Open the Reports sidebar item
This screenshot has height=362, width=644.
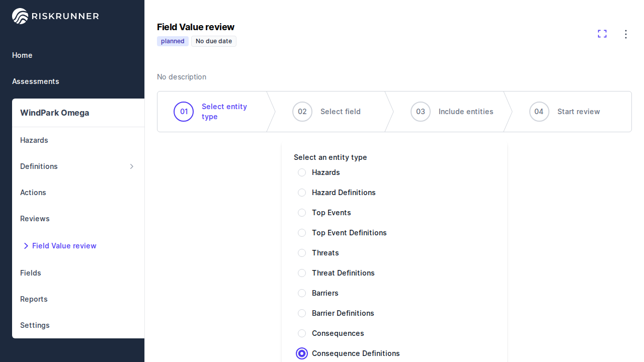coord(34,299)
